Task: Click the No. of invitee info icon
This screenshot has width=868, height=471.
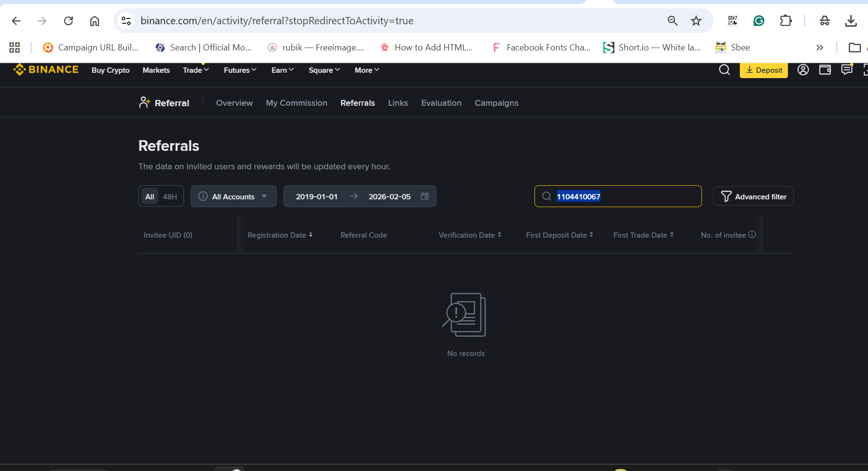Action: tap(752, 234)
